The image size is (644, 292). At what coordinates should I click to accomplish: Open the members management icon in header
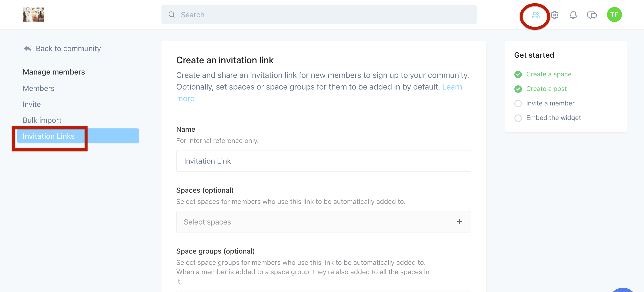point(535,15)
